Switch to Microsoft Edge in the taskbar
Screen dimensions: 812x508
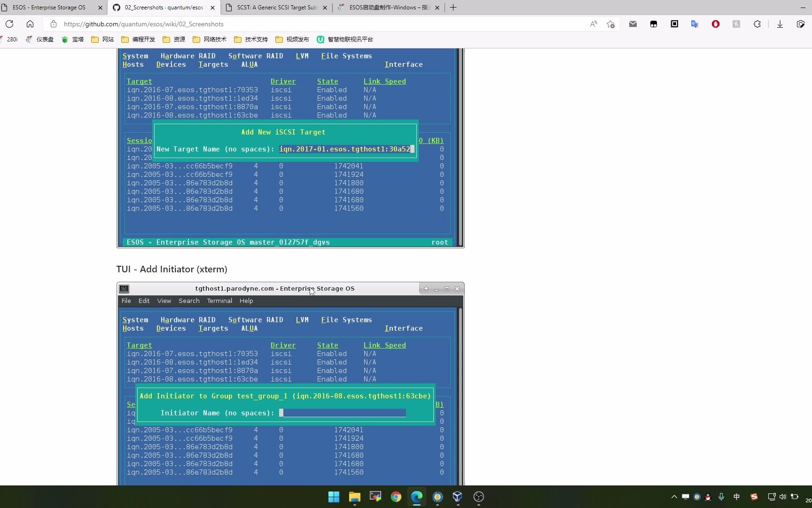click(416, 497)
